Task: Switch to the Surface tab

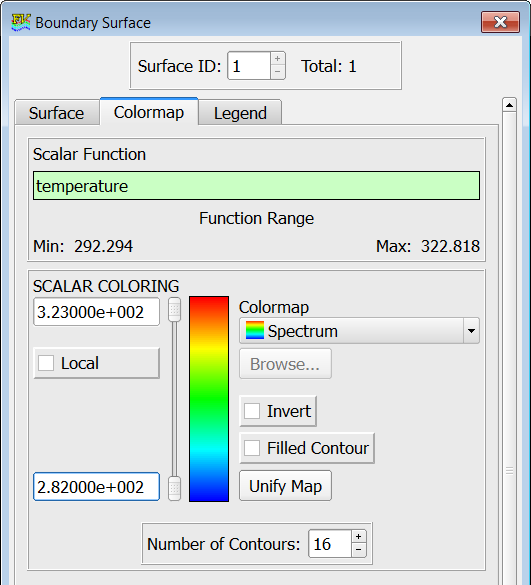Action: click(x=57, y=113)
